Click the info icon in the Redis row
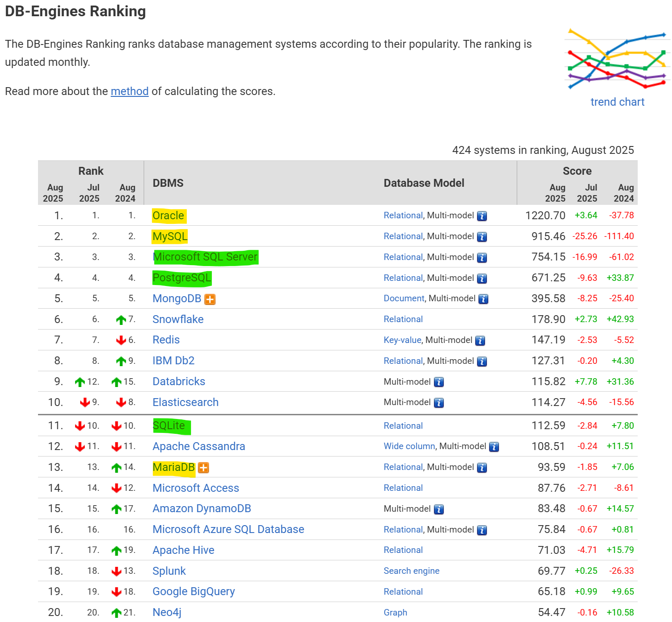The width and height of the screenshot is (672, 622). (x=480, y=341)
